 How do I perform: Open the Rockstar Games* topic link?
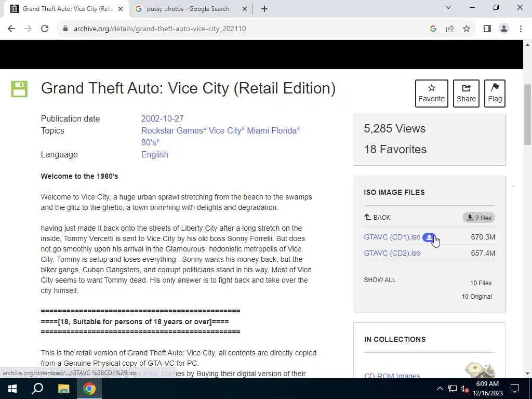point(174,130)
